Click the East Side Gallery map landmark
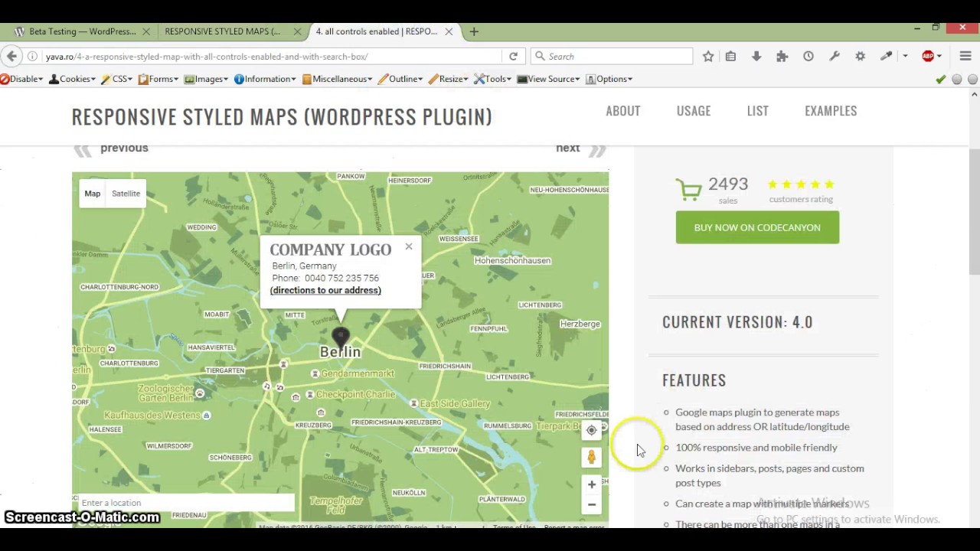Image resolution: width=980 pixels, height=551 pixels. pos(449,403)
